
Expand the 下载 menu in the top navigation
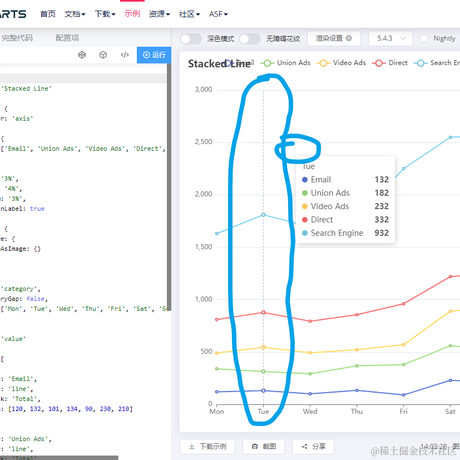coord(105,14)
